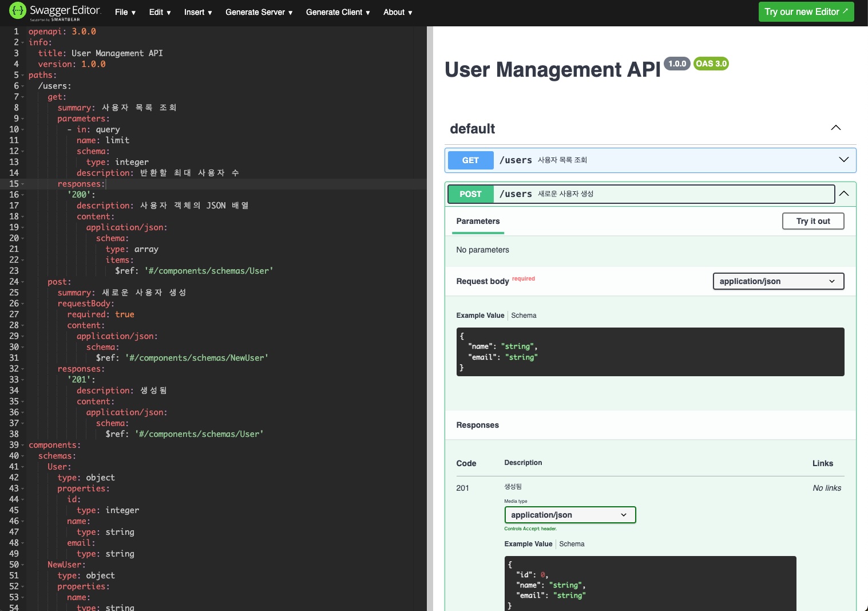Select request body Example Value tab
The height and width of the screenshot is (611, 868).
tap(480, 316)
